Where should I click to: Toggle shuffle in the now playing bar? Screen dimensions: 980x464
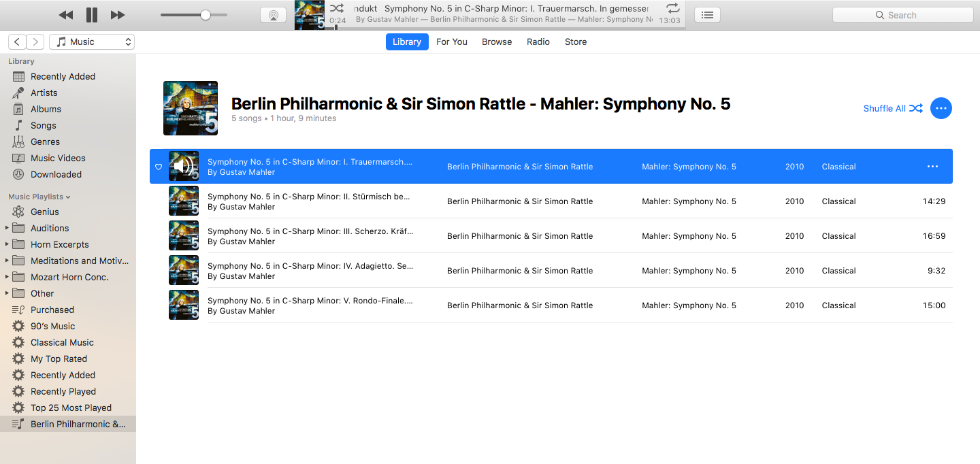point(337,8)
